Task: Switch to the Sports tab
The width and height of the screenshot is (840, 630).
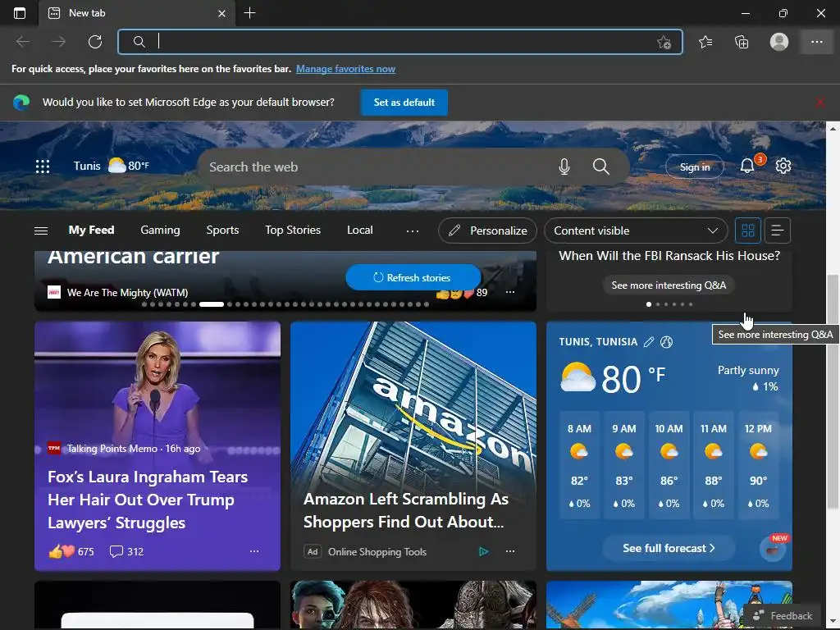Action: tap(222, 230)
